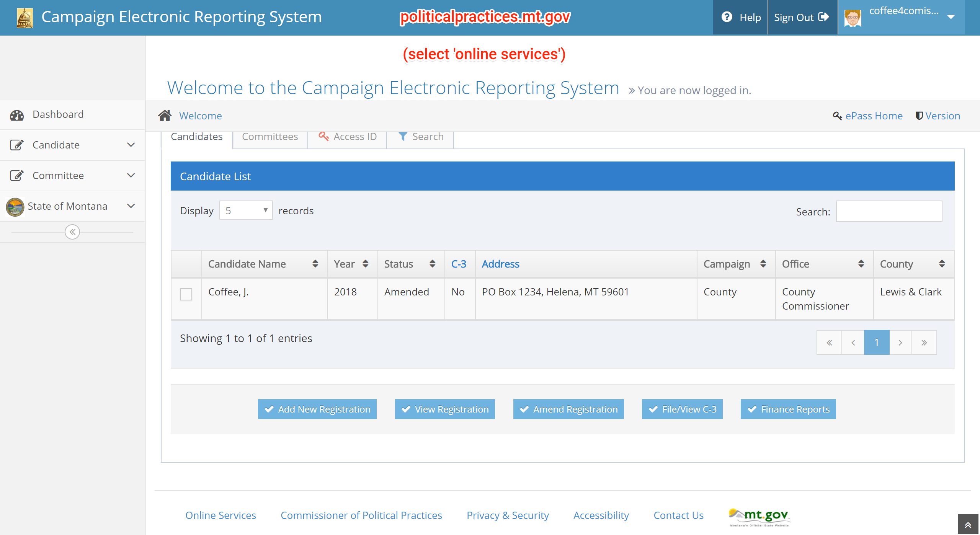Check the Coffee, J. row checkbox
This screenshot has height=535, width=980.
point(186,294)
